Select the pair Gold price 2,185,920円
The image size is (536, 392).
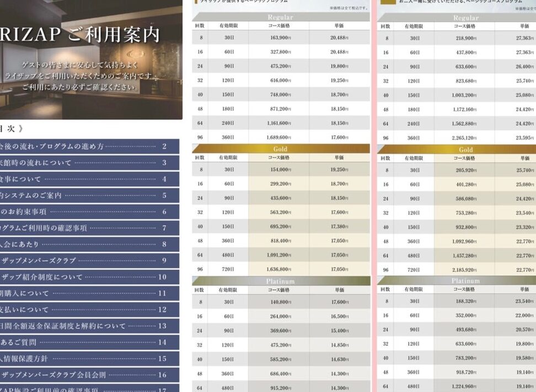coord(464,270)
